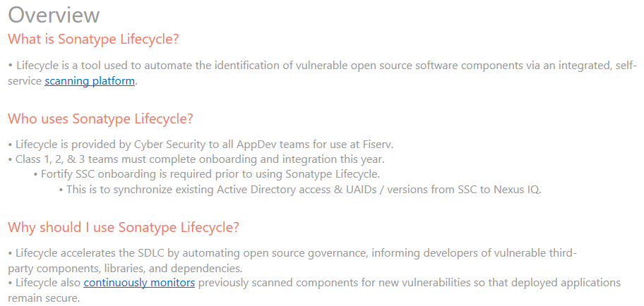Viewport: 644px width, 306px height.
Task: Click the word 'Fiserv' in the text
Action: [x=374, y=144]
